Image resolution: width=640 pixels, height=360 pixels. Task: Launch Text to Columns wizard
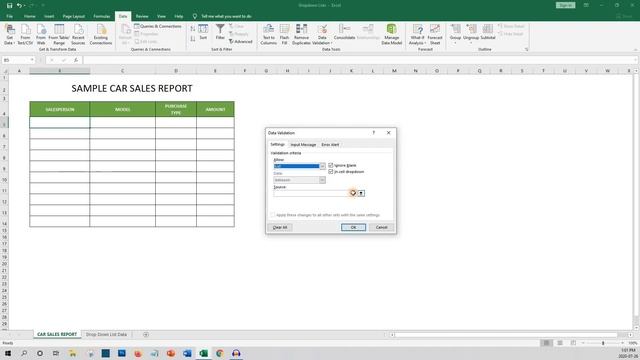click(268, 34)
